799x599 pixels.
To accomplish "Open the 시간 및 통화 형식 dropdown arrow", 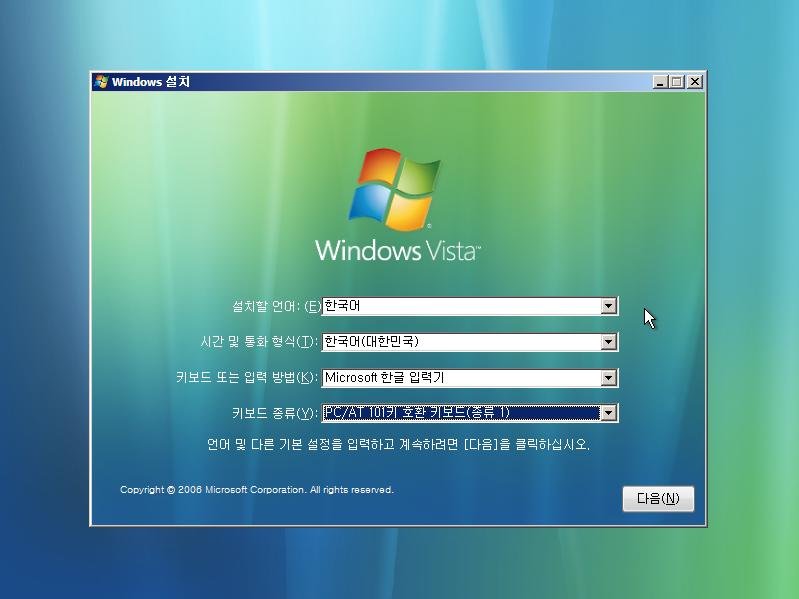I will [x=608, y=342].
